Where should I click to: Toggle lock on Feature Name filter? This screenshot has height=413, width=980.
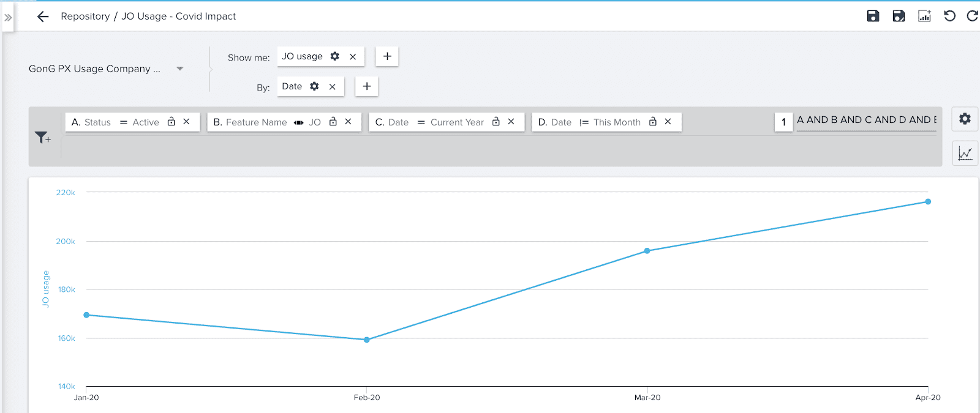tap(333, 122)
